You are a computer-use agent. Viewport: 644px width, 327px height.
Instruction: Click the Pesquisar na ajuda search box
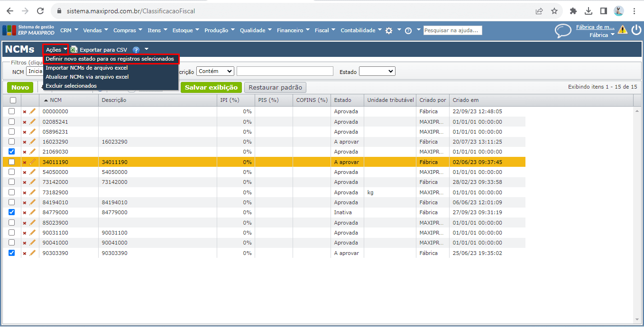452,30
